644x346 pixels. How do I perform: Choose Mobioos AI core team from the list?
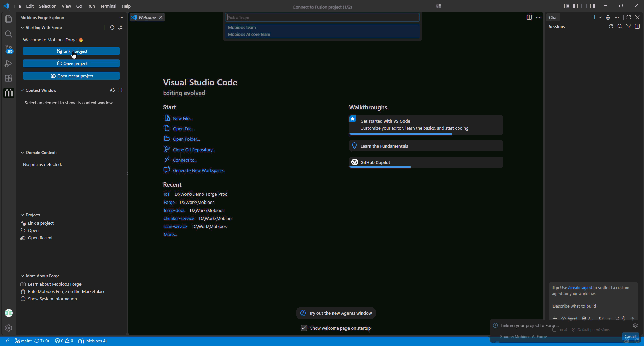click(322, 34)
